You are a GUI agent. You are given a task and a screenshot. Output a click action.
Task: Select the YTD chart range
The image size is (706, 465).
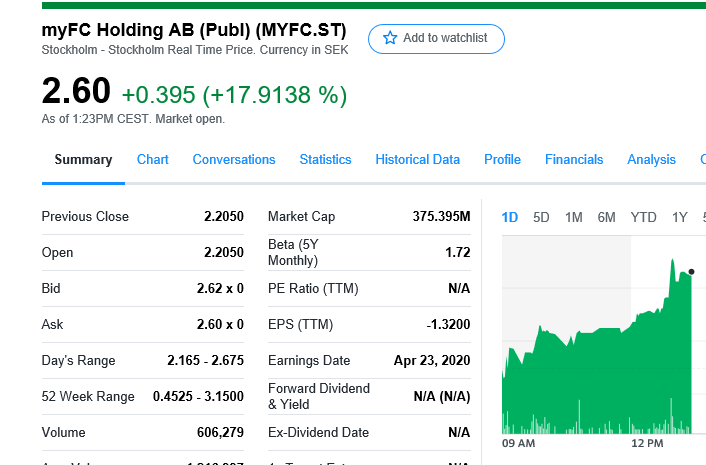[643, 217]
